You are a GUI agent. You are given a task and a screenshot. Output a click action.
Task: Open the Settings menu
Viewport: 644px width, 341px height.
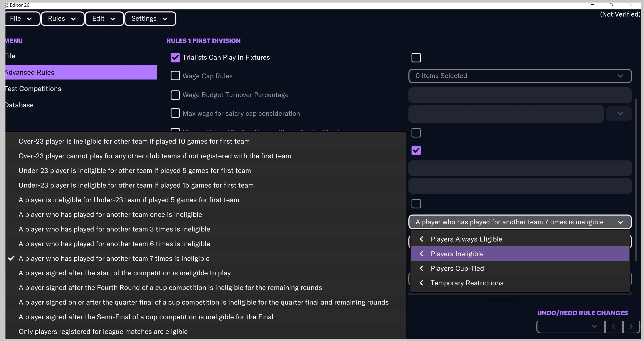(150, 19)
